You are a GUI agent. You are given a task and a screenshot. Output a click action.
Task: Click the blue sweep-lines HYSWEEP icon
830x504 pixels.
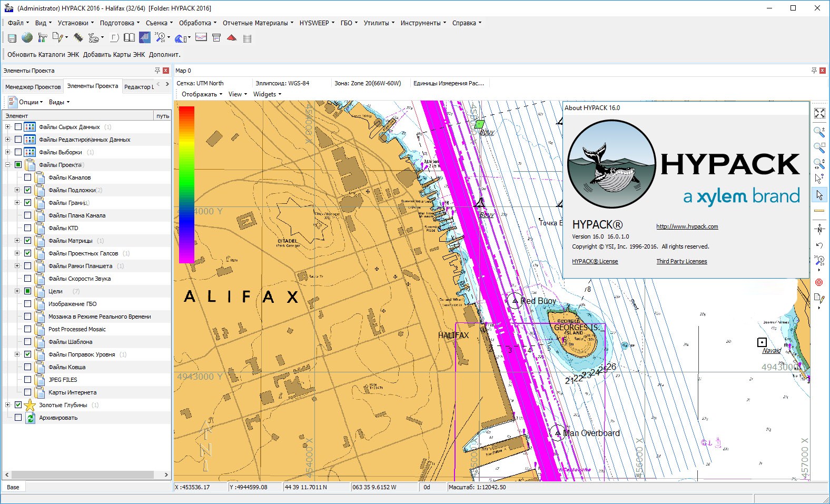144,37
